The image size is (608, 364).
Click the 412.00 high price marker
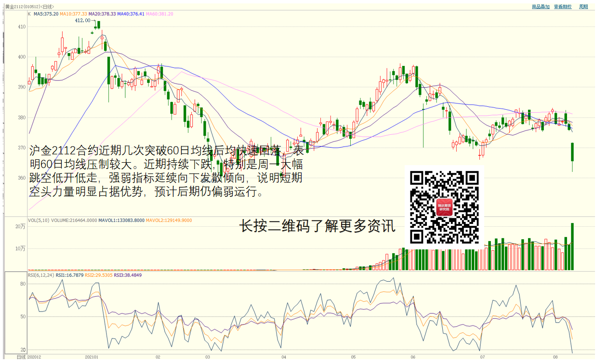[82, 21]
